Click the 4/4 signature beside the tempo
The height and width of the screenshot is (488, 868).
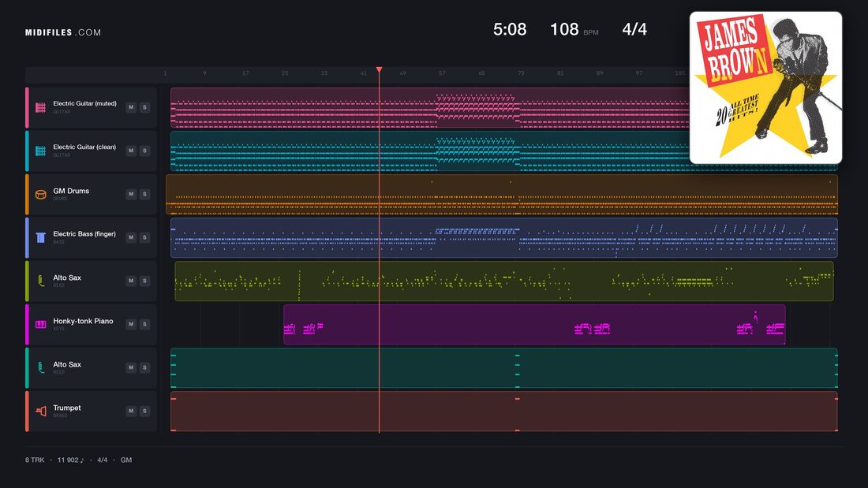click(x=634, y=29)
